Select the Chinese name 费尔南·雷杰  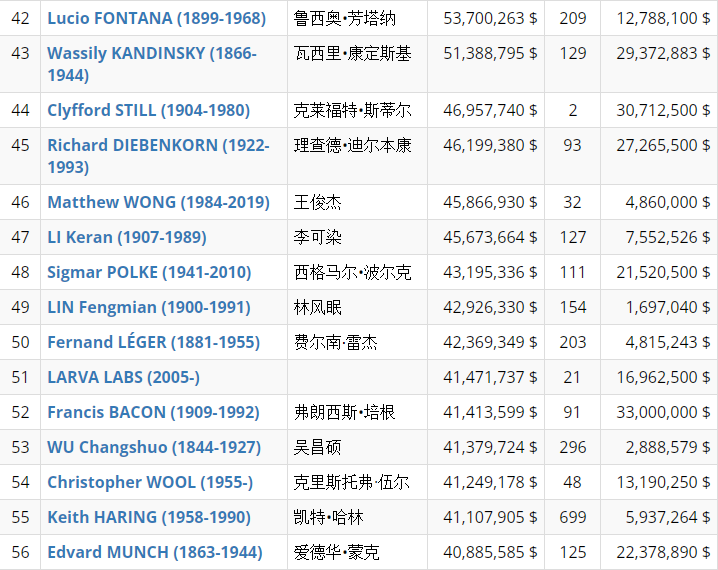point(336,342)
